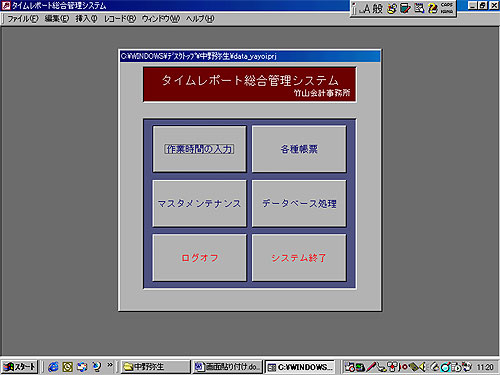The height and width of the screenshot is (375, 500).
Task: Open the IME help question-mark icon
Action: [x=432, y=9]
